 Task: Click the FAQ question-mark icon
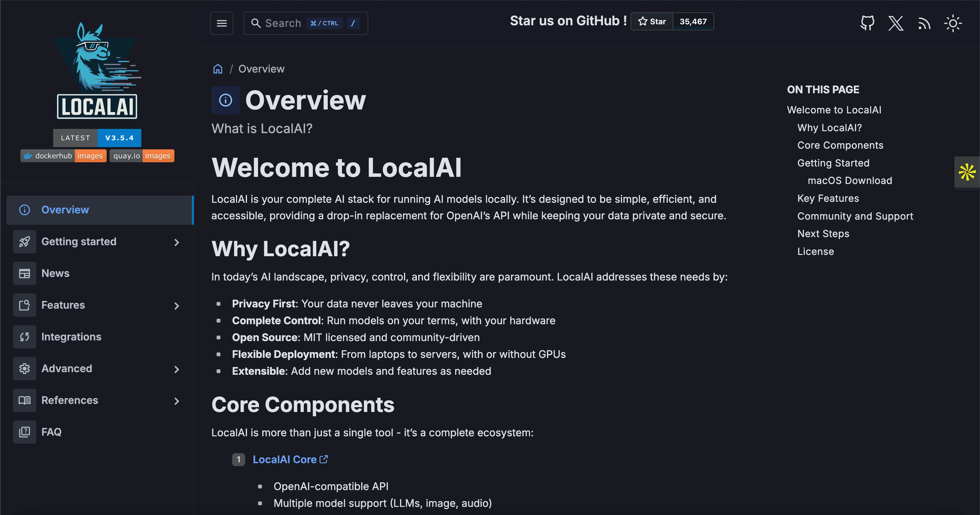24,432
